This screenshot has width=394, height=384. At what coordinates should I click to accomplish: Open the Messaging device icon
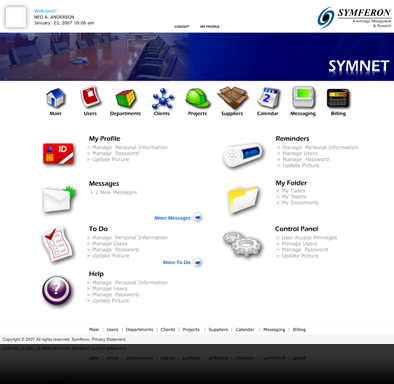pos(303,97)
